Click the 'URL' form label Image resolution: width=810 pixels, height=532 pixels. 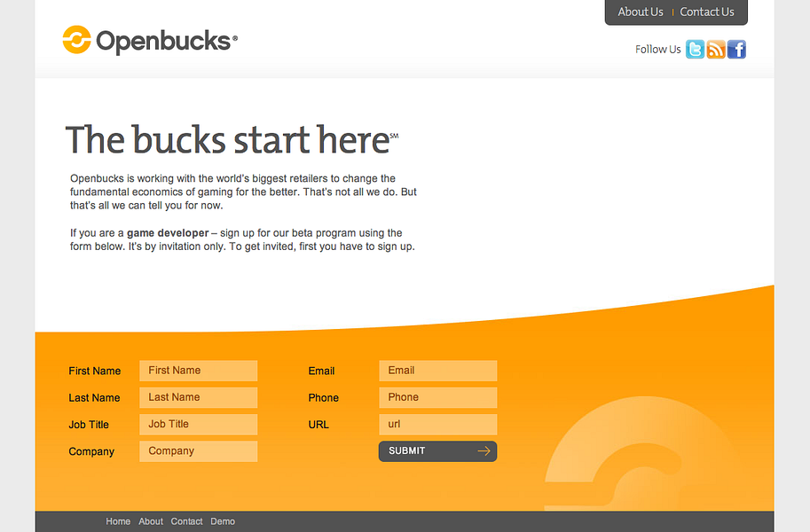(318, 425)
